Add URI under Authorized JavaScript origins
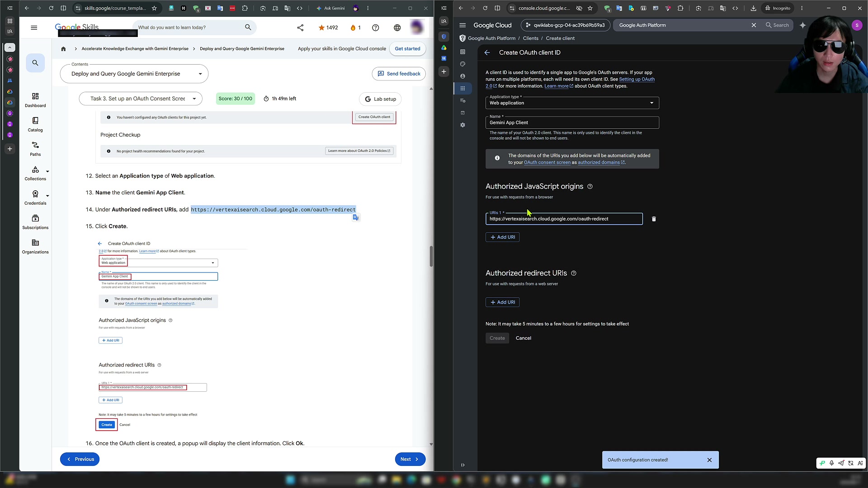The image size is (868, 488). pos(502,237)
